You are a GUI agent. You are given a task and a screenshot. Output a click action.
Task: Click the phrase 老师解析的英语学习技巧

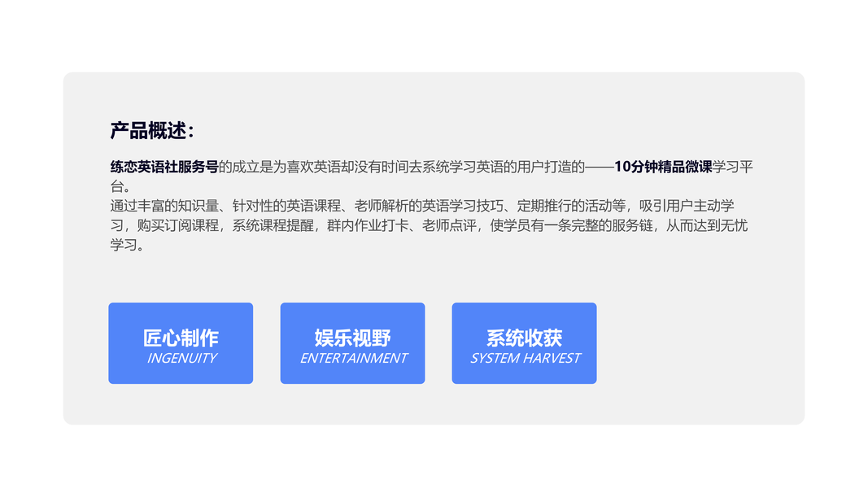pos(429,207)
